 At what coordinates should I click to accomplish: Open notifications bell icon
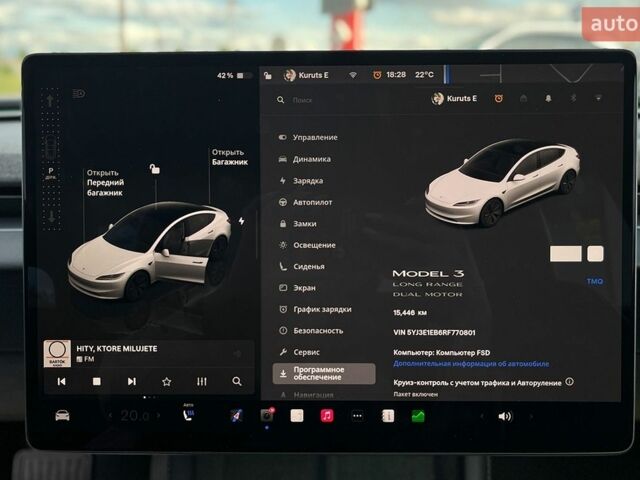pos(548,98)
